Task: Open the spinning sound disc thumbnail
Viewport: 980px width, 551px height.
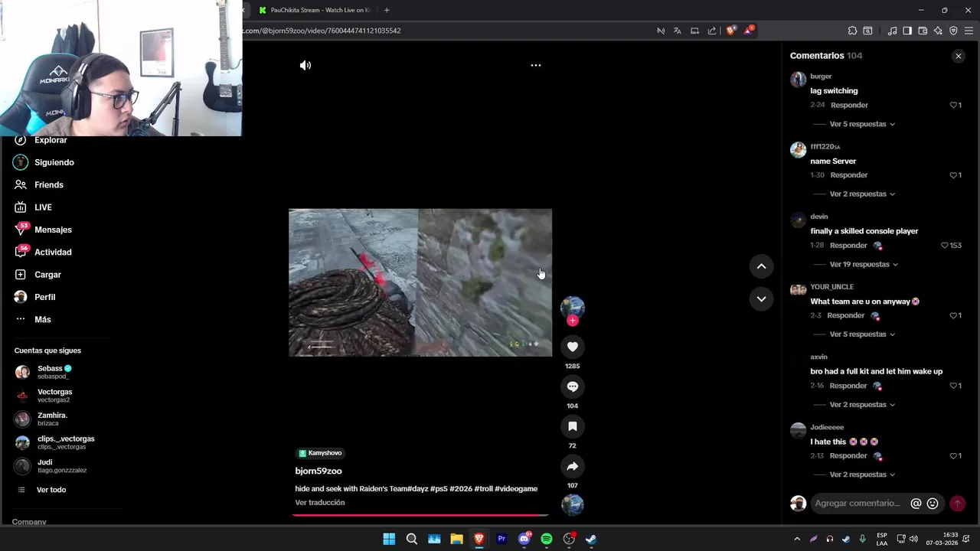Action: coord(573,505)
